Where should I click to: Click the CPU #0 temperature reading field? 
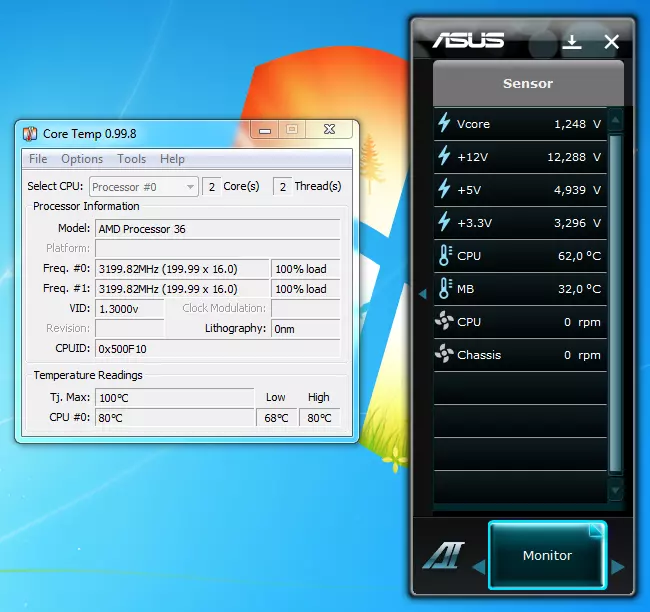(x=175, y=418)
